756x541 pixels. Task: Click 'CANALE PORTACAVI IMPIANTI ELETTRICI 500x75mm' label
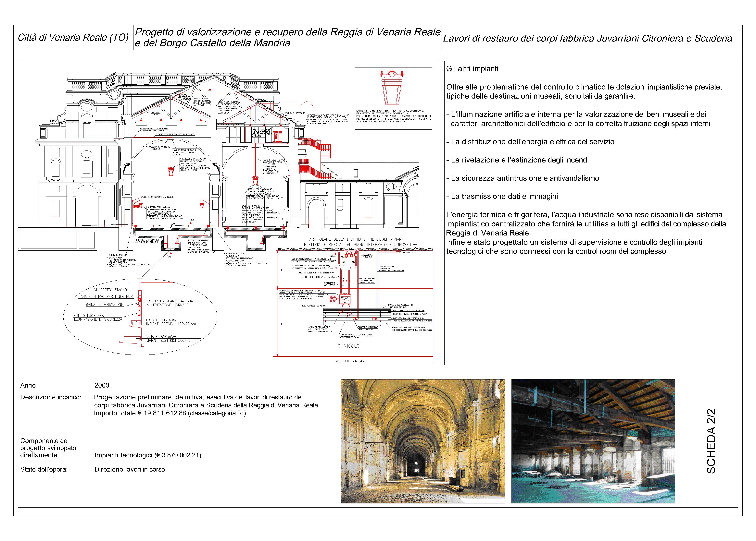tap(171, 339)
